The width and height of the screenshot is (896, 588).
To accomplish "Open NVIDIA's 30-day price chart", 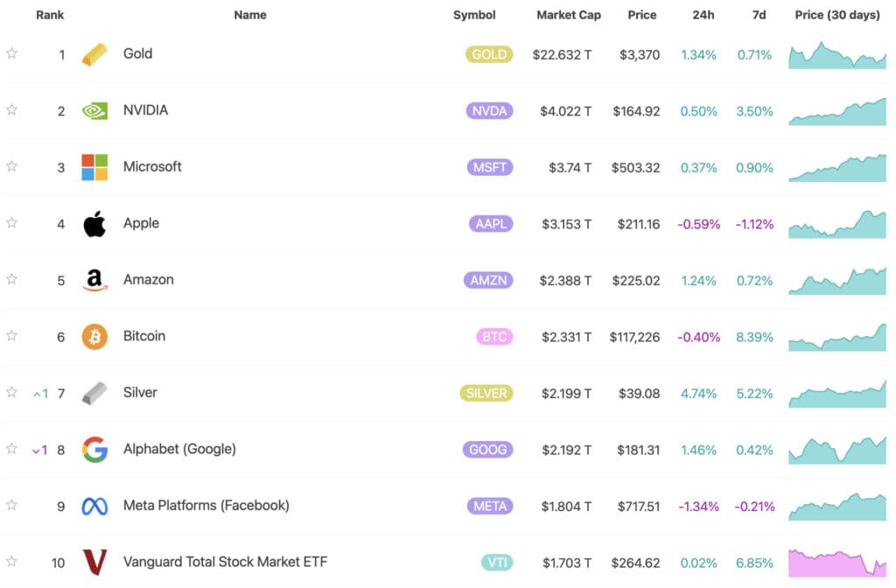I will [837, 111].
